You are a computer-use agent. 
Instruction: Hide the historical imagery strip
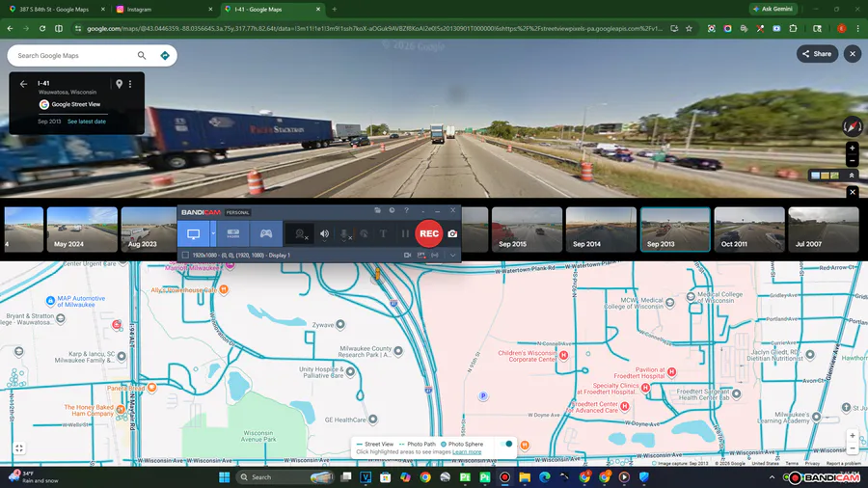pyautogui.click(x=853, y=192)
